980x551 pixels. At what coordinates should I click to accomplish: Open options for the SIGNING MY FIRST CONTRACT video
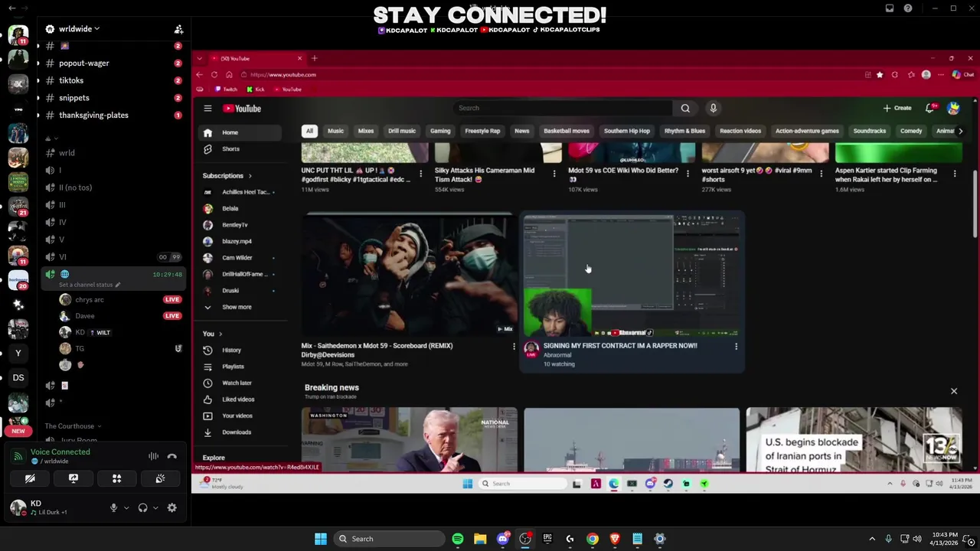tap(736, 347)
